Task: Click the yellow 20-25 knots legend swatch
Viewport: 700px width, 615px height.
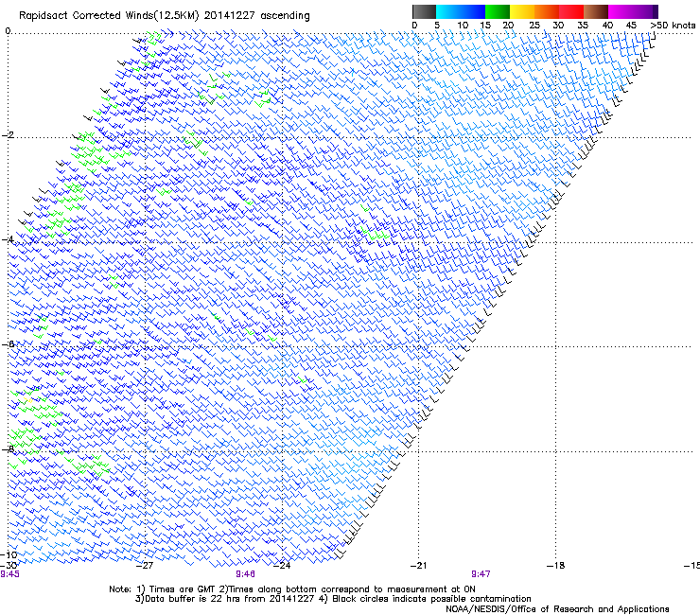Action: [522, 11]
